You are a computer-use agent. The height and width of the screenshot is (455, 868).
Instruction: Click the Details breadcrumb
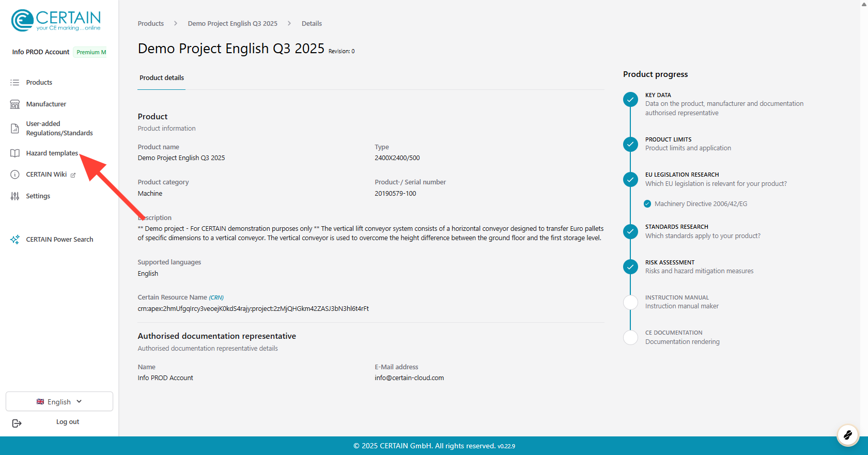coord(312,24)
